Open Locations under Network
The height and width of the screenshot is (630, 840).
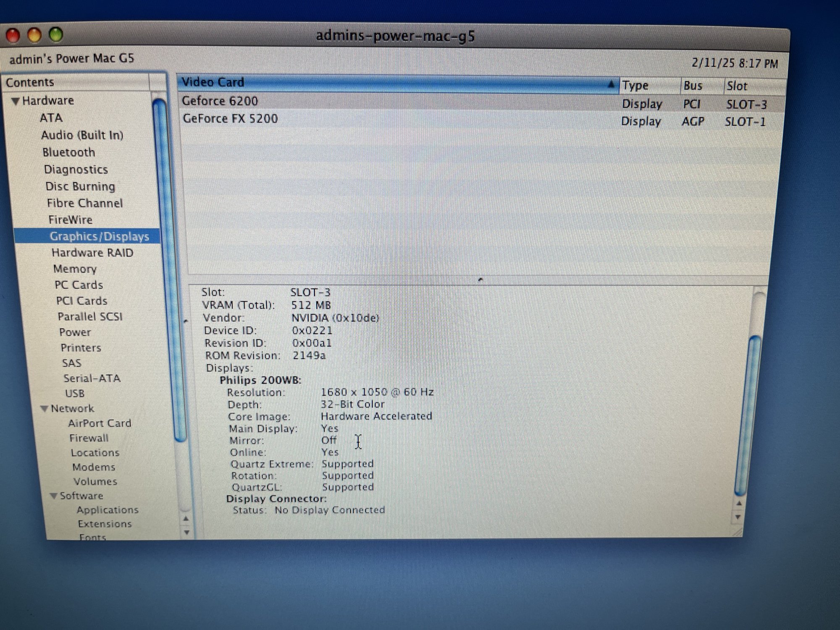coord(95,453)
